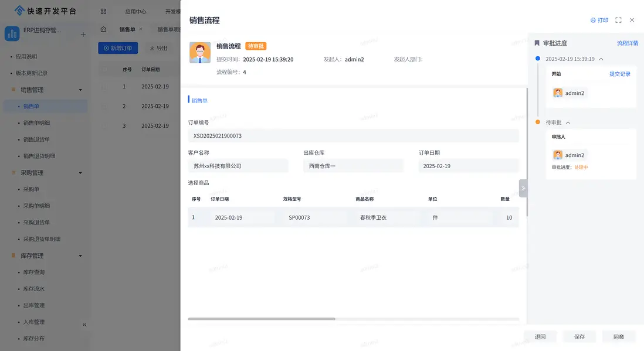The width and height of the screenshot is (644, 351).
Task: Open 采购单明细 in sidebar
Action: (x=36, y=206)
